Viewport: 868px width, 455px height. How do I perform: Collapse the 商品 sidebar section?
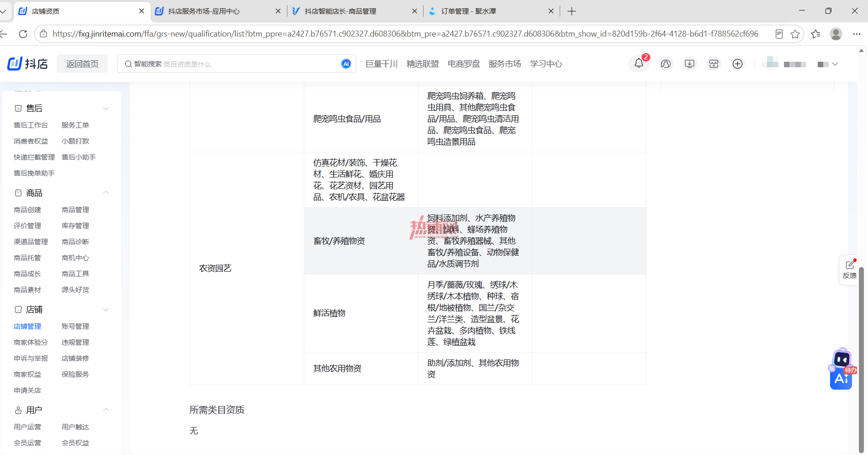[106, 193]
